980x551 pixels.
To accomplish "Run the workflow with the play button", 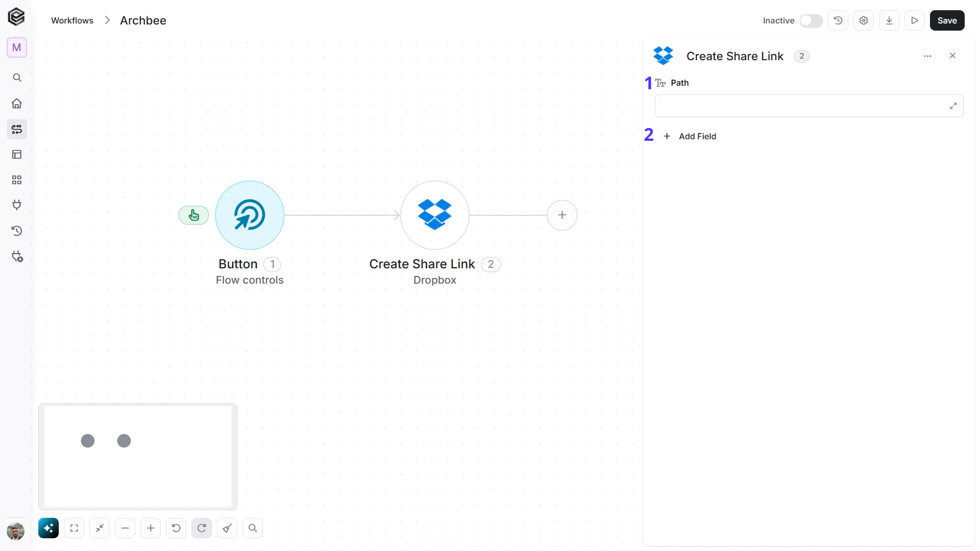I will [x=915, y=20].
